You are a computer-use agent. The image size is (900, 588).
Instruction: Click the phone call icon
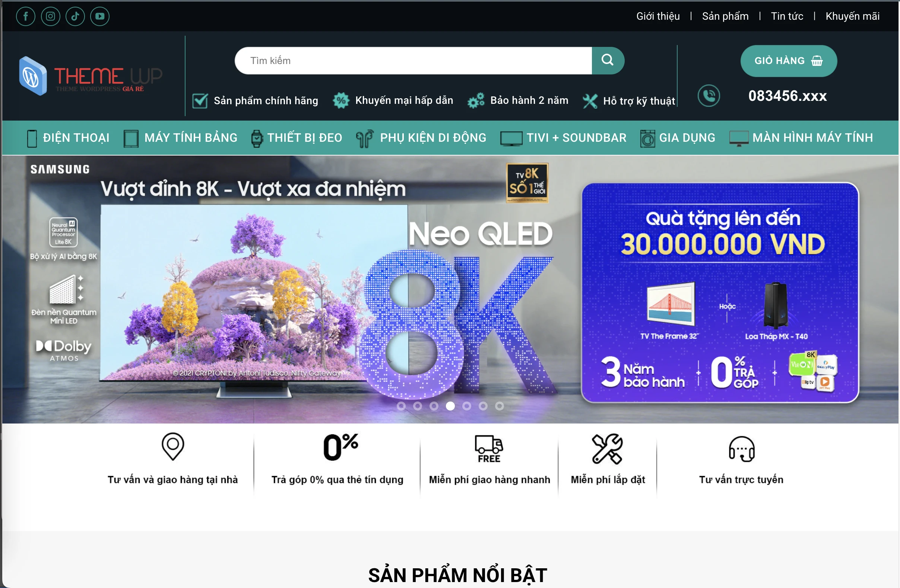[x=708, y=96]
